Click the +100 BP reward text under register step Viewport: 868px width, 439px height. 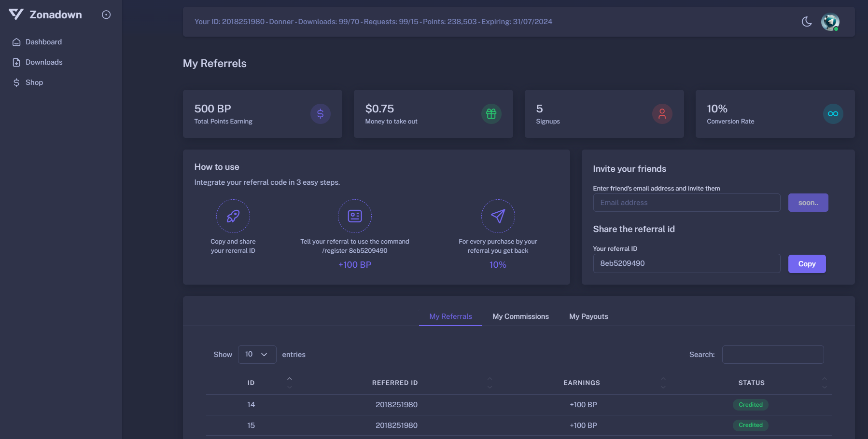click(355, 265)
